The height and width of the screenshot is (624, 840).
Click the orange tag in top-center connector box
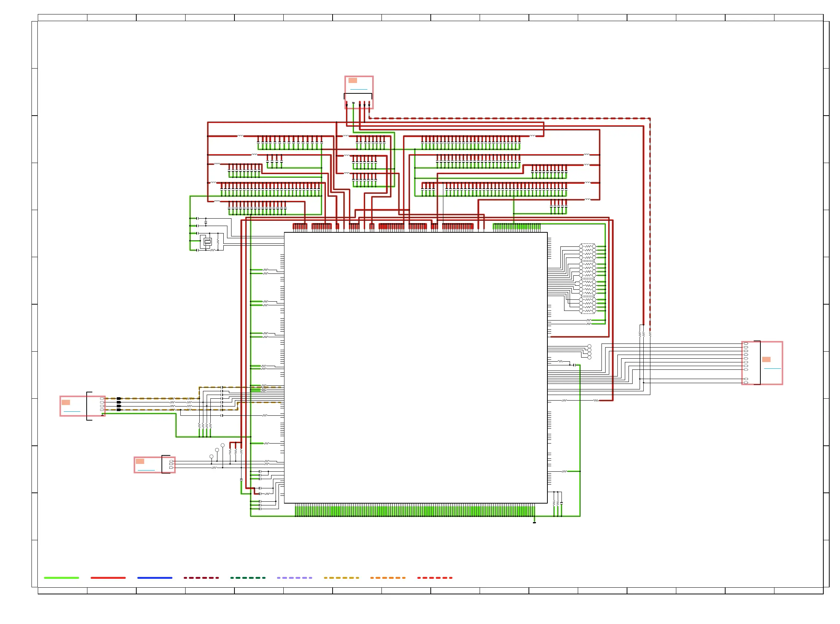click(353, 80)
